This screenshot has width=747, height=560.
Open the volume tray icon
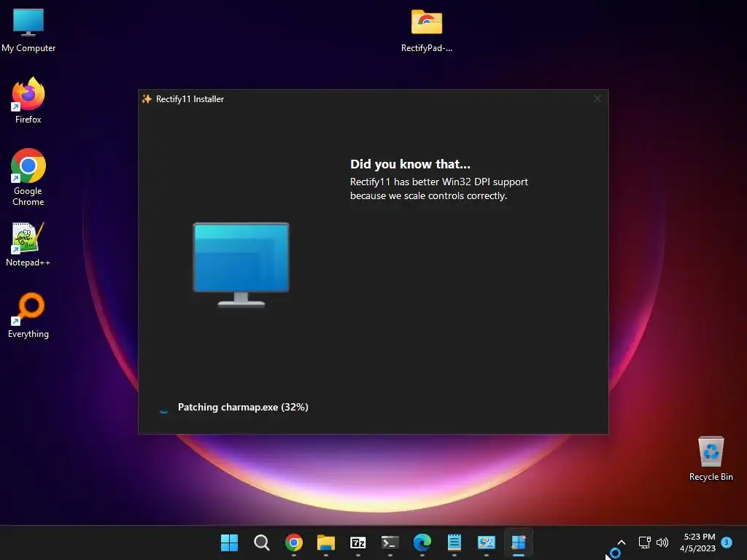tap(662, 542)
